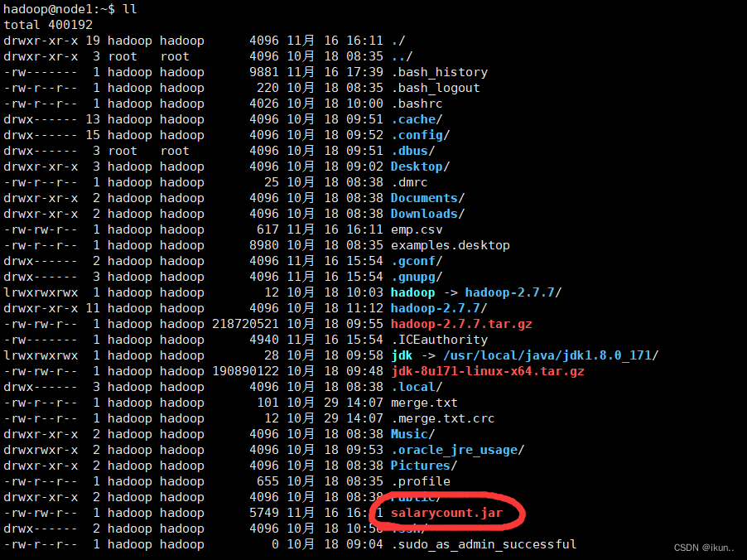Open the Downloads directory entry

point(427,213)
